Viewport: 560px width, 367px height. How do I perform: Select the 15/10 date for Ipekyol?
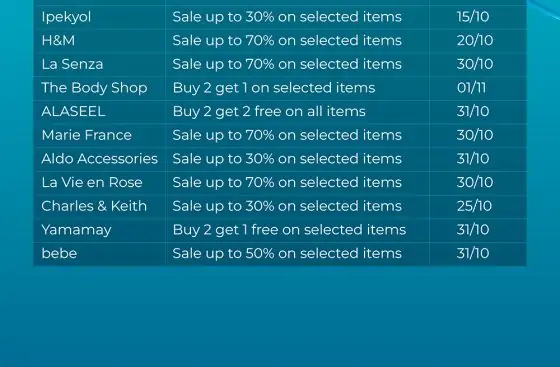click(x=472, y=17)
